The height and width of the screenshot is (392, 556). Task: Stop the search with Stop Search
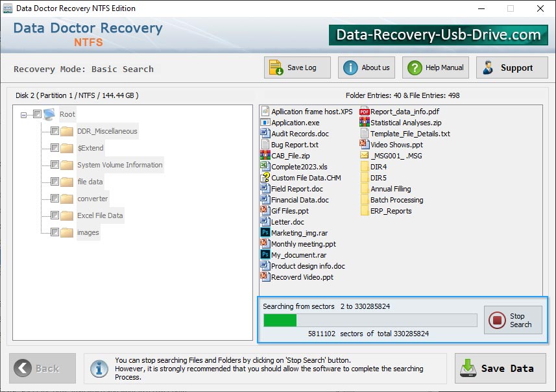(513, 320)
